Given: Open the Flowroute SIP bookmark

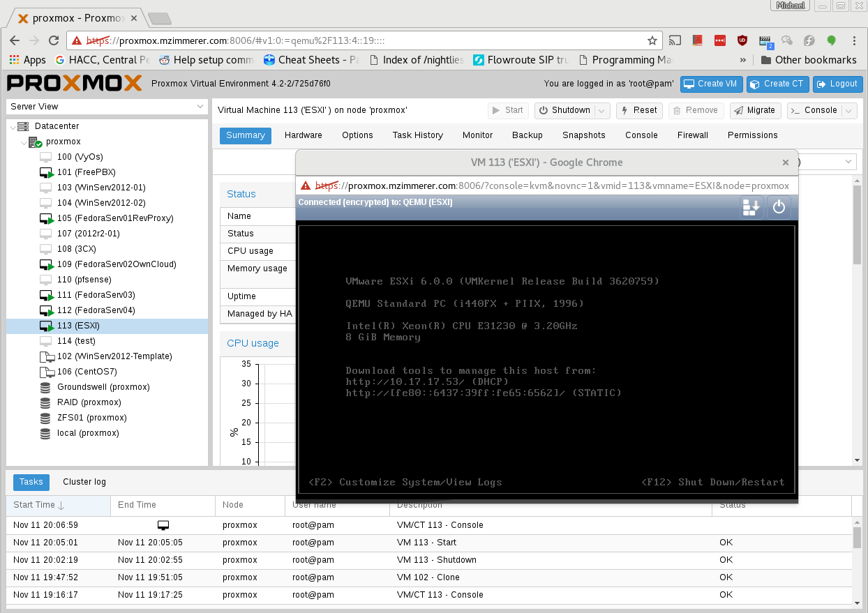Looking at the screenshot, I should 521,60.
